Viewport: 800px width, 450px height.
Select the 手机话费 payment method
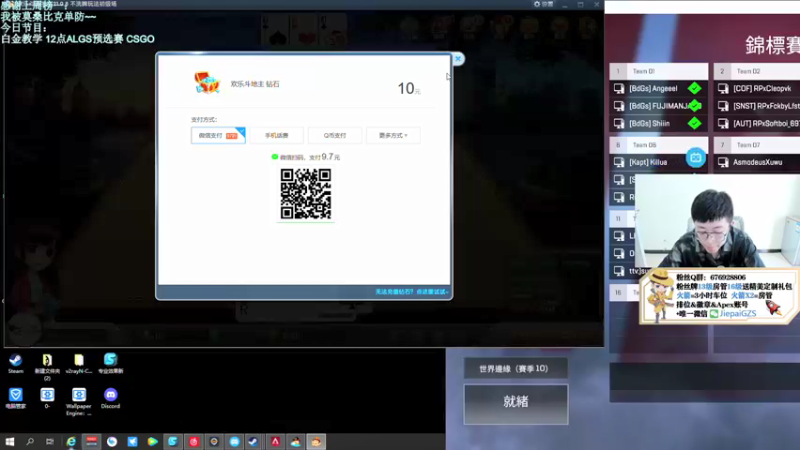click(277, 135)
